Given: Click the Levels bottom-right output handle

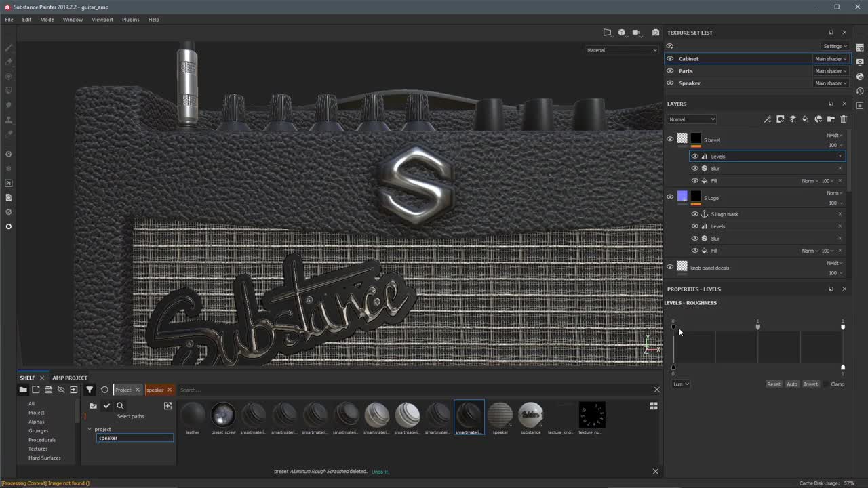Looking at the screenshot, I should 843,367.
